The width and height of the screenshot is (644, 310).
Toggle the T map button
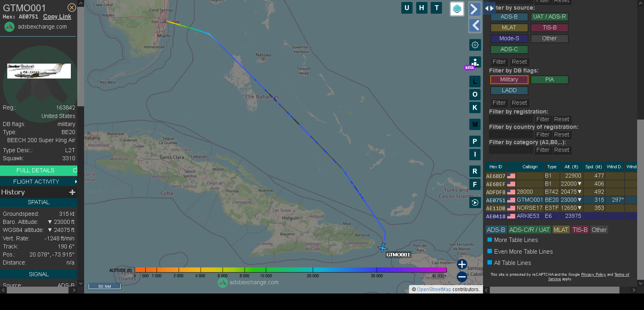436,8
